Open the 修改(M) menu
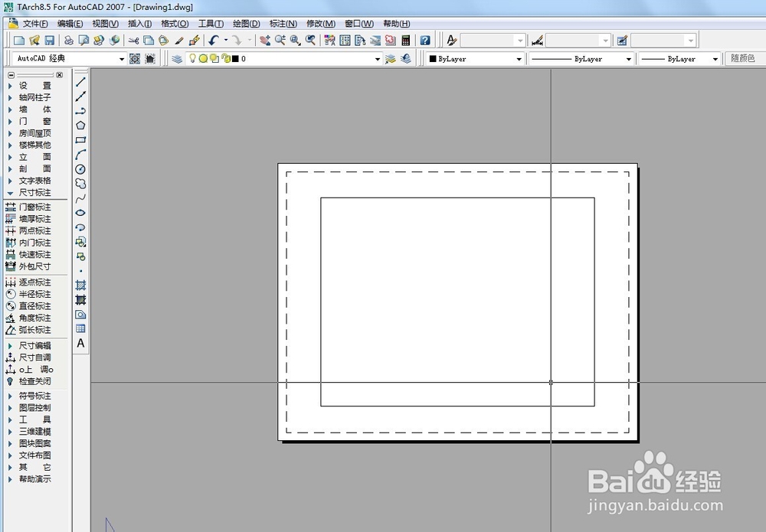This screenshot has width=766, height=532. (x=321, y=24)
